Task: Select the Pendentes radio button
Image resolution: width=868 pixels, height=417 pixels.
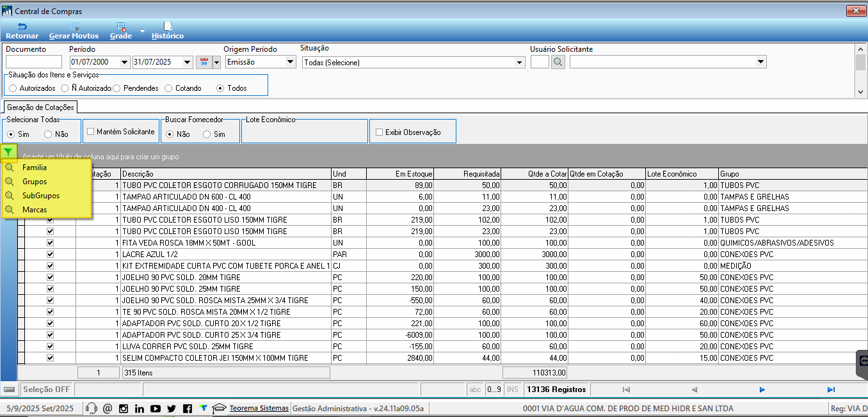Action: (117, 88)
